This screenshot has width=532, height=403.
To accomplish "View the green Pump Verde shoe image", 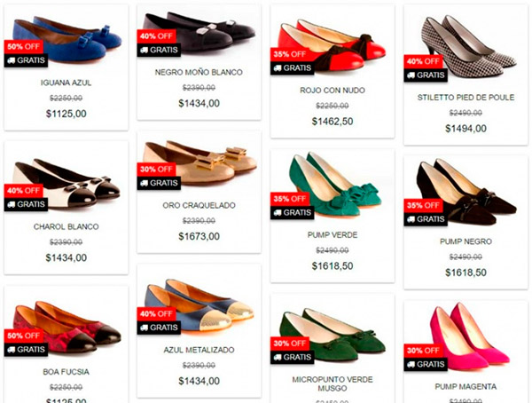I will (x=335, y=186).
